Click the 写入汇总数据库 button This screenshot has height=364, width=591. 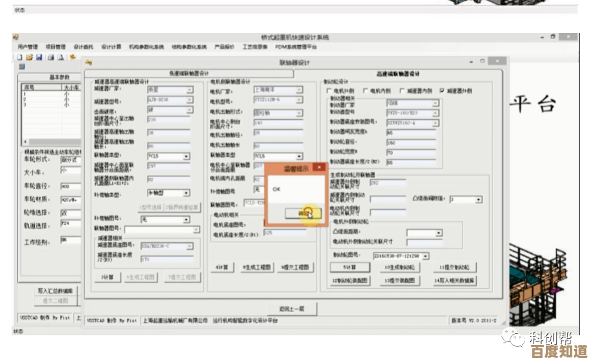tap(57, 291)
